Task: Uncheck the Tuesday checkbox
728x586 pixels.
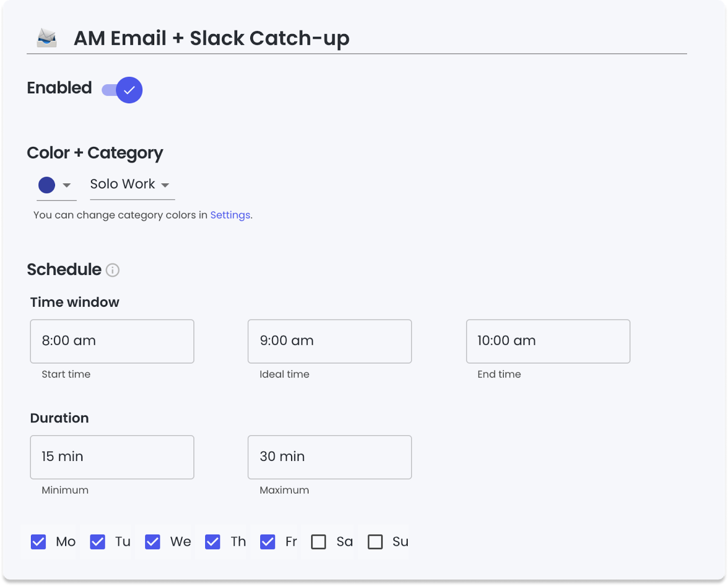Action: click(x=98, y=542)
